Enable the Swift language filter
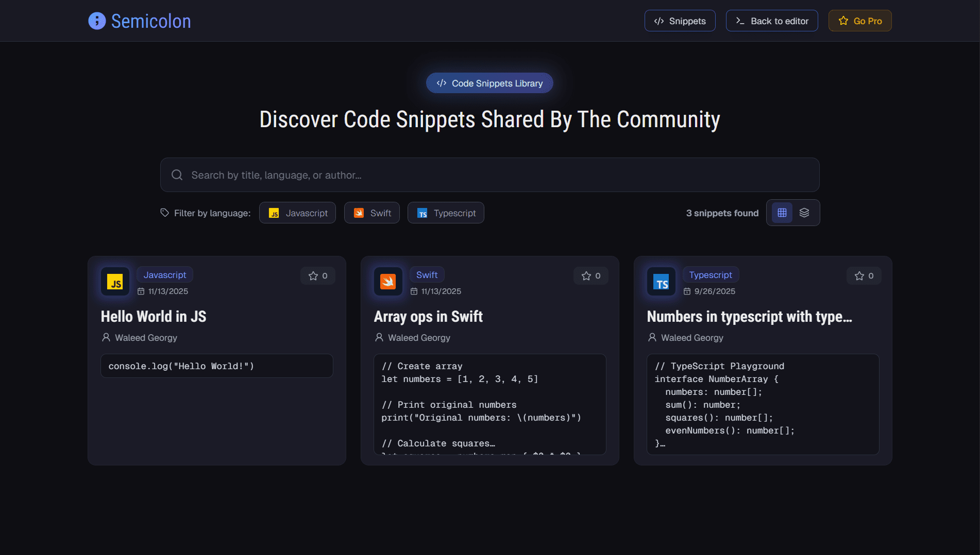This screenshot has width=980, height=555. point(371,212)
